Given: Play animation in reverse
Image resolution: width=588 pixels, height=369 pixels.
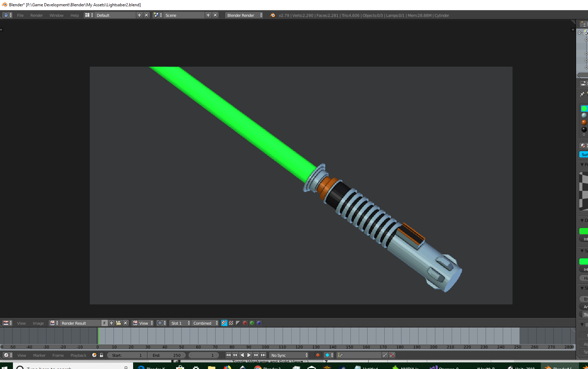Looking at the screenshot, I should [242, 355].
